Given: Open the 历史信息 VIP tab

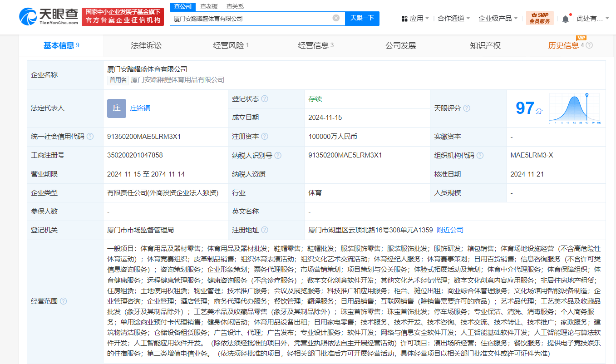Looking at the screenshot, I should (566, 45).
